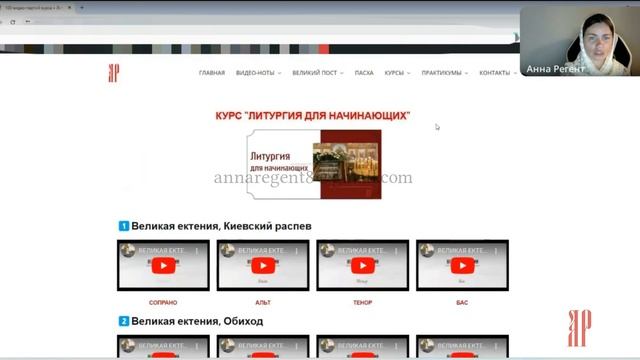The width and height of the screenshot is (640, 360).
Task: Click the СОПРАНО label link
Action: pyautogui.click(x=163, y=302)
